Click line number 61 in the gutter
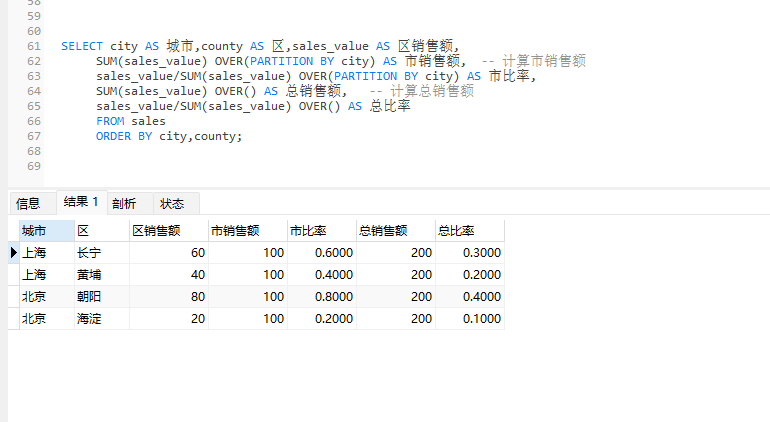This screenshot has height=422, width=770. tap(34, 46)
